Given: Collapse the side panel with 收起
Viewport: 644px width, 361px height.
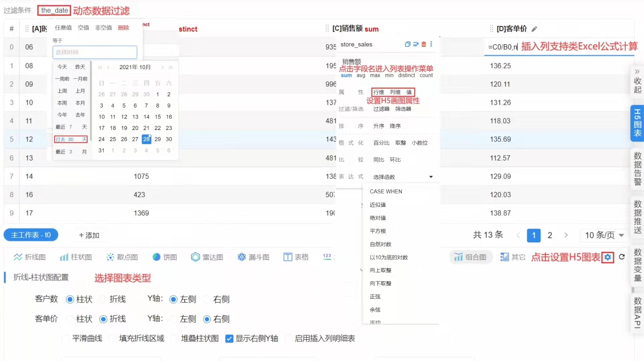Looking at the screenshot, I should (637, 81).
